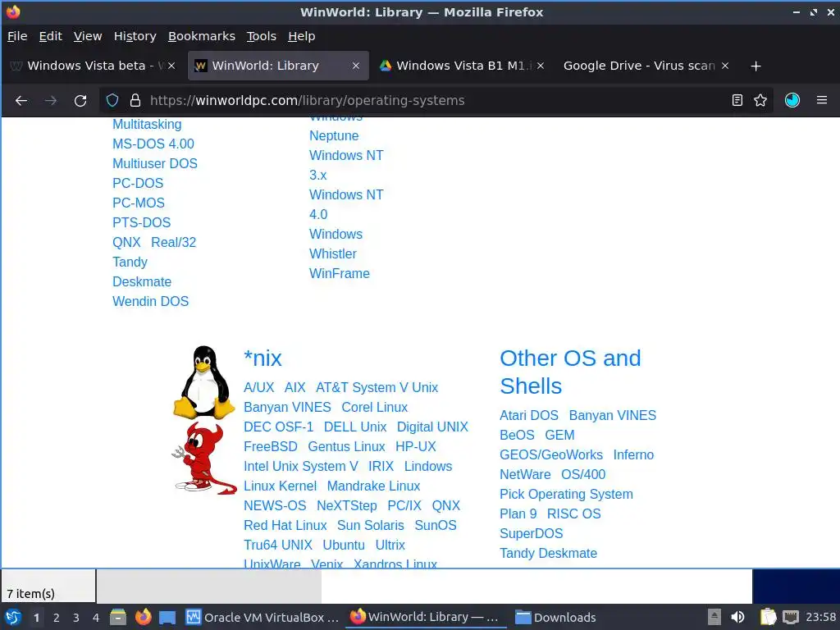Open the Linux Kernel link
Screen dimensions: 840x630
281,486
